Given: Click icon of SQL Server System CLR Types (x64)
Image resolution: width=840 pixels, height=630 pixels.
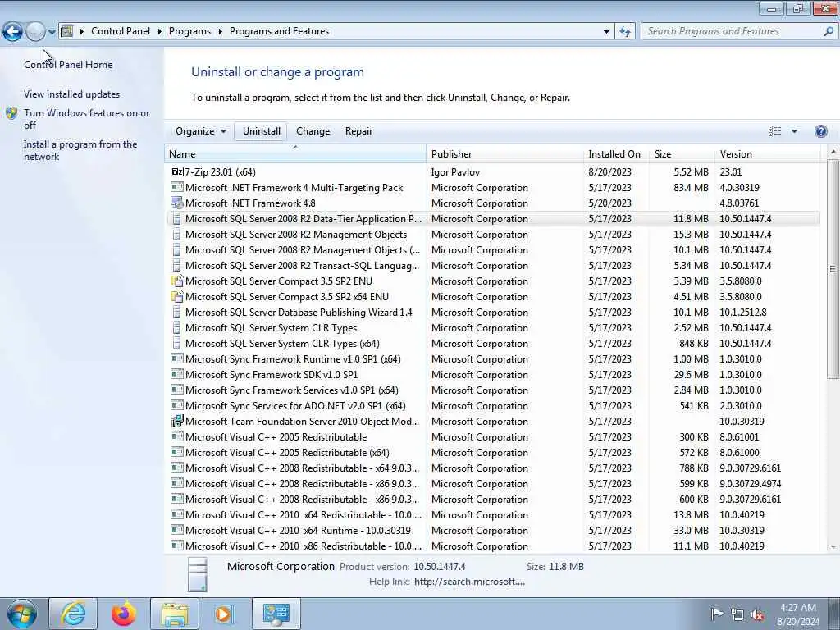Looking at the screenshot, I should [177, 343].
